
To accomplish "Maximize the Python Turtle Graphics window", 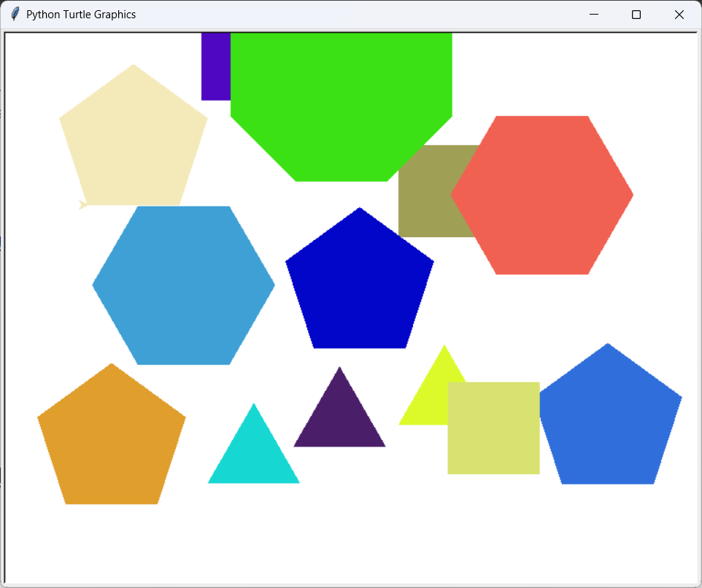I will tap(636, 15).
